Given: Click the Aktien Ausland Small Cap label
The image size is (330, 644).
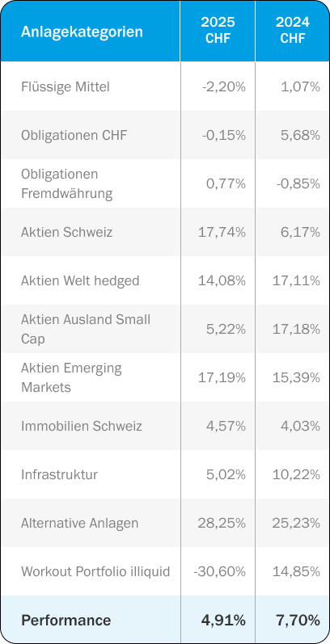Looking at the screenshot, I should (x=86, y=329).
